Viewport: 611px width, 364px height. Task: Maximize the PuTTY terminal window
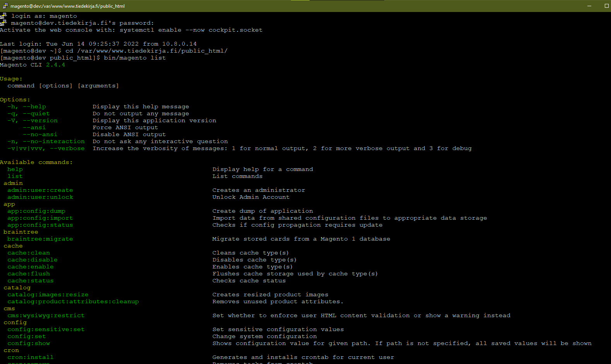click(606, 6)
